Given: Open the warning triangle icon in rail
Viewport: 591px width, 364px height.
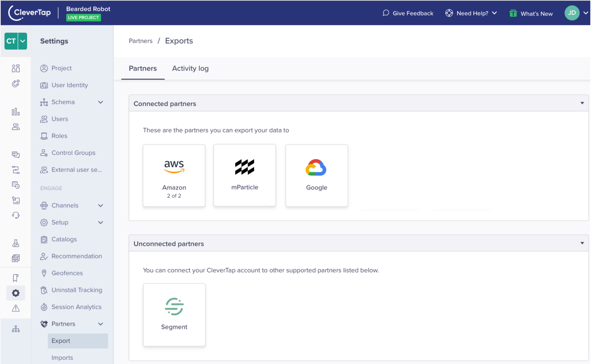Looking at the screenshot, I should click(x=16, y=308).
